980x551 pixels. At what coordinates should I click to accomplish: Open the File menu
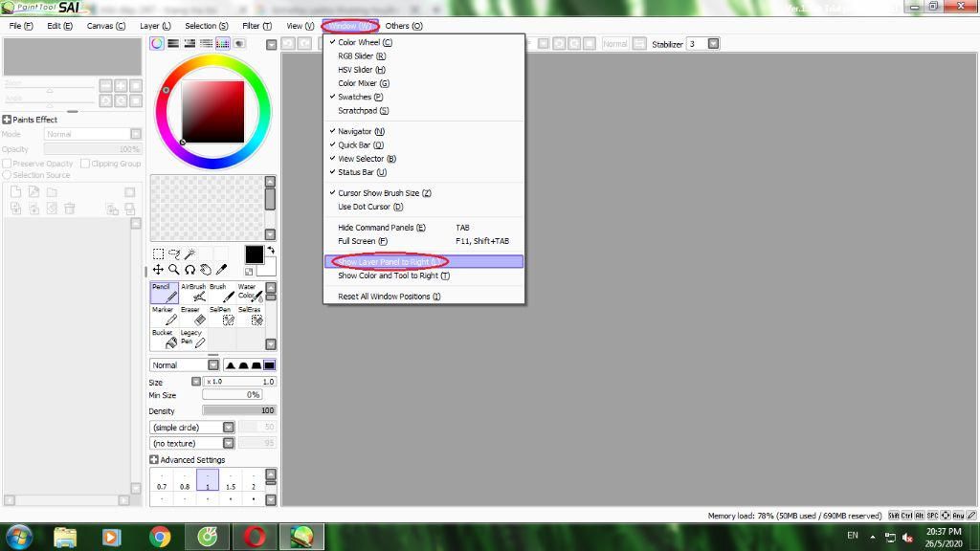pyautogui.click(x=21, y=26)
